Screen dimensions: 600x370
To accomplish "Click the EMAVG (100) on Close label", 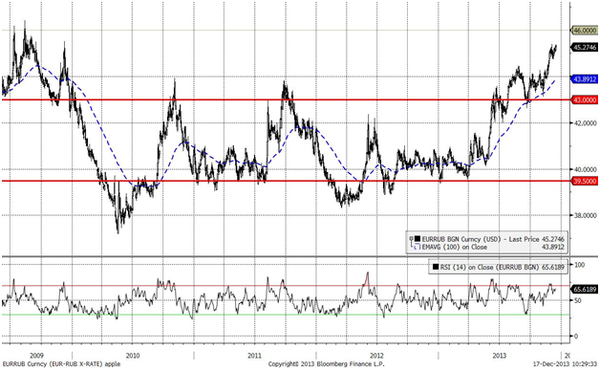I will pos(454,247).
